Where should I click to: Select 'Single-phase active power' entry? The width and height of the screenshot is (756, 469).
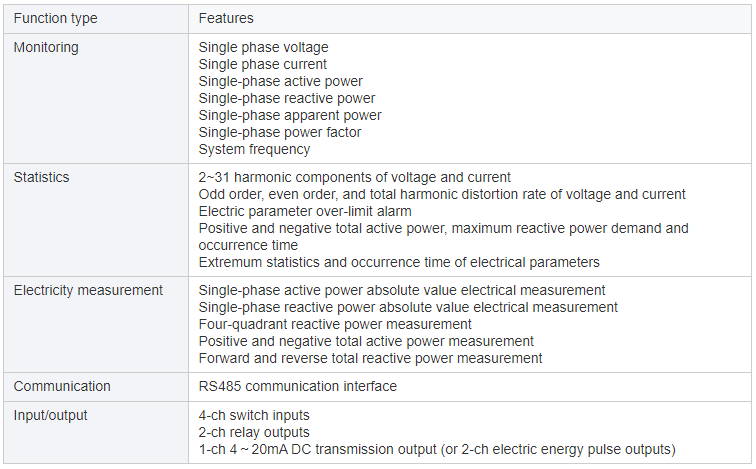281,81
